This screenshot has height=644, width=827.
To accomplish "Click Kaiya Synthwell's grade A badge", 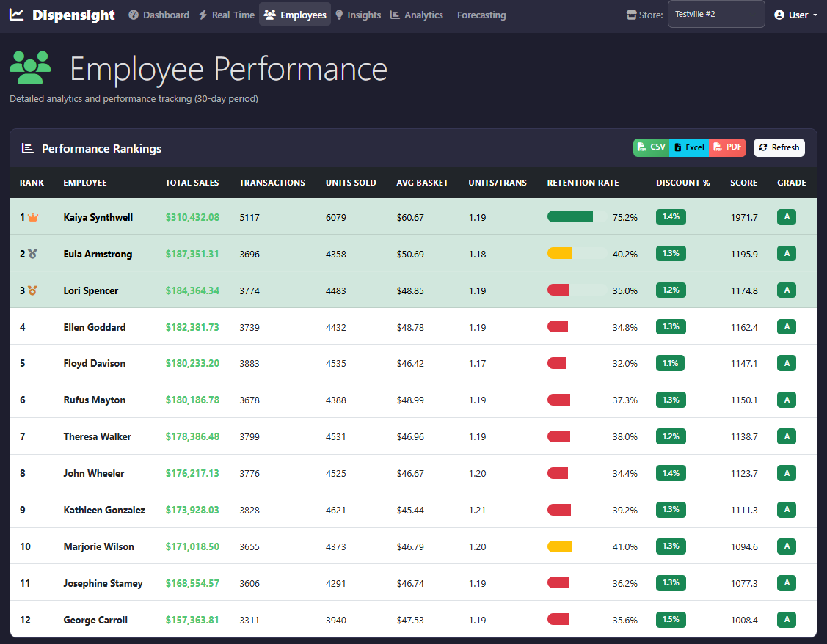I will coord(787,216).
